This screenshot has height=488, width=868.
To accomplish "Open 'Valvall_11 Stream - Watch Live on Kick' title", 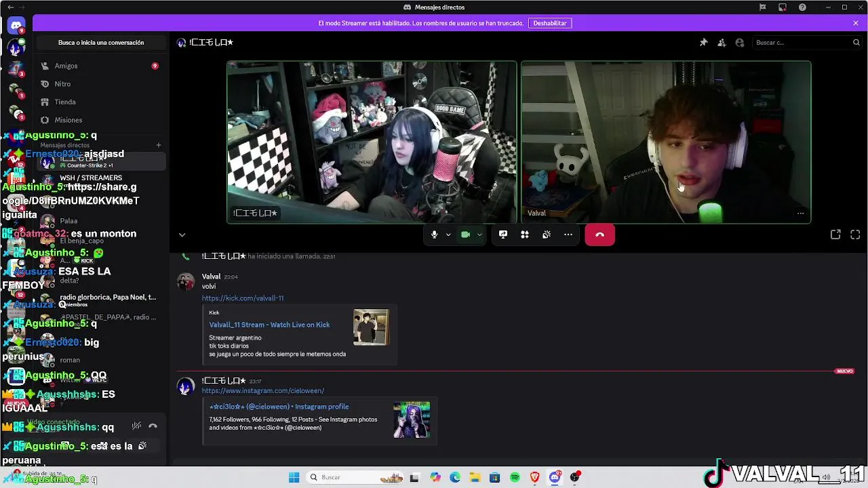I will (269, 325).
